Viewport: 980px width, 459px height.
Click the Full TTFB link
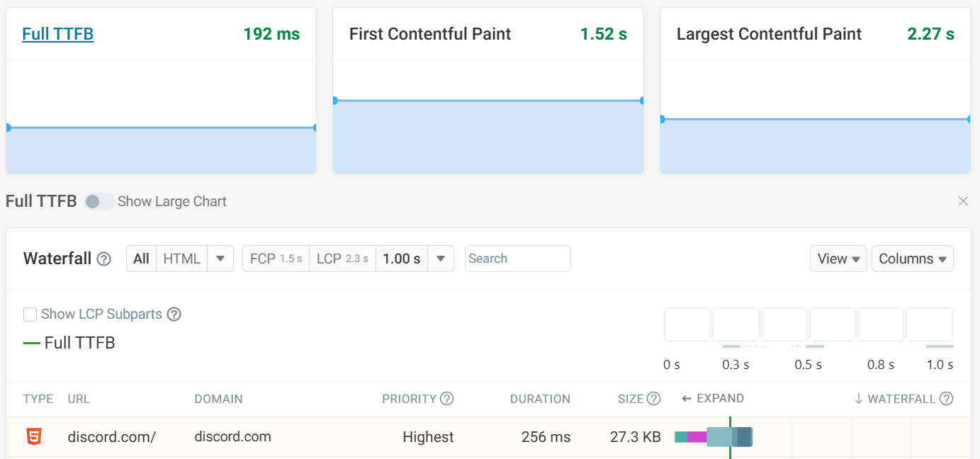[57, 33]
